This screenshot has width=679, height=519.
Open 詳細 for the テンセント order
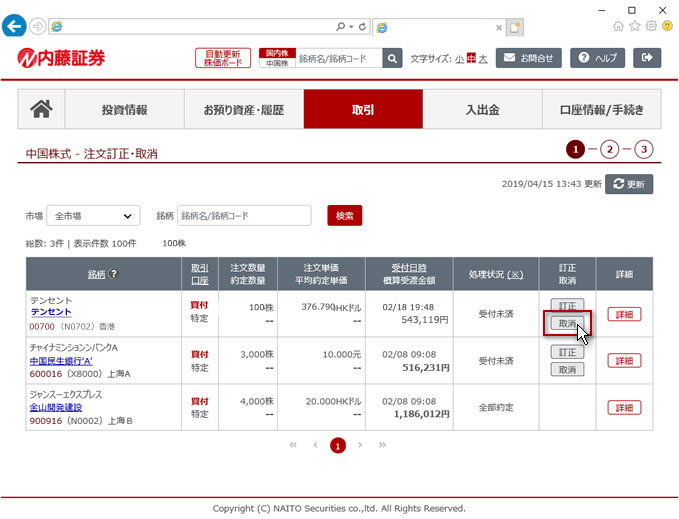624,314
